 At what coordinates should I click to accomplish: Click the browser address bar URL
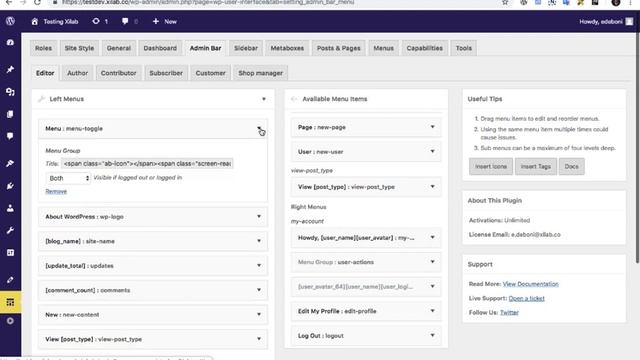pyautogui.click(x=208, y=2)
